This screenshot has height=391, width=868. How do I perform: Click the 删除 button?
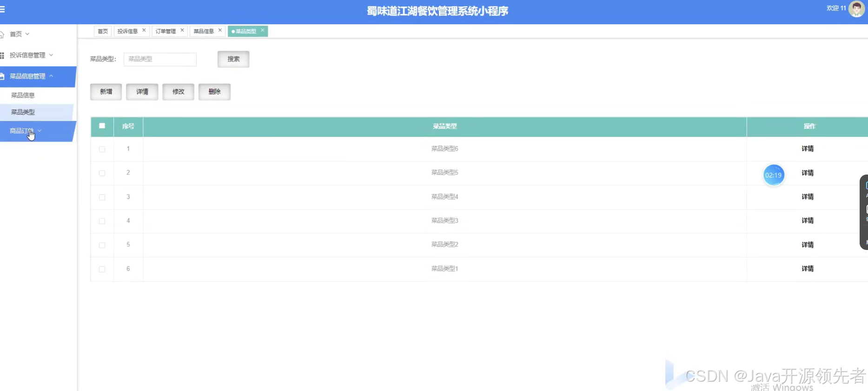[215, 92]
